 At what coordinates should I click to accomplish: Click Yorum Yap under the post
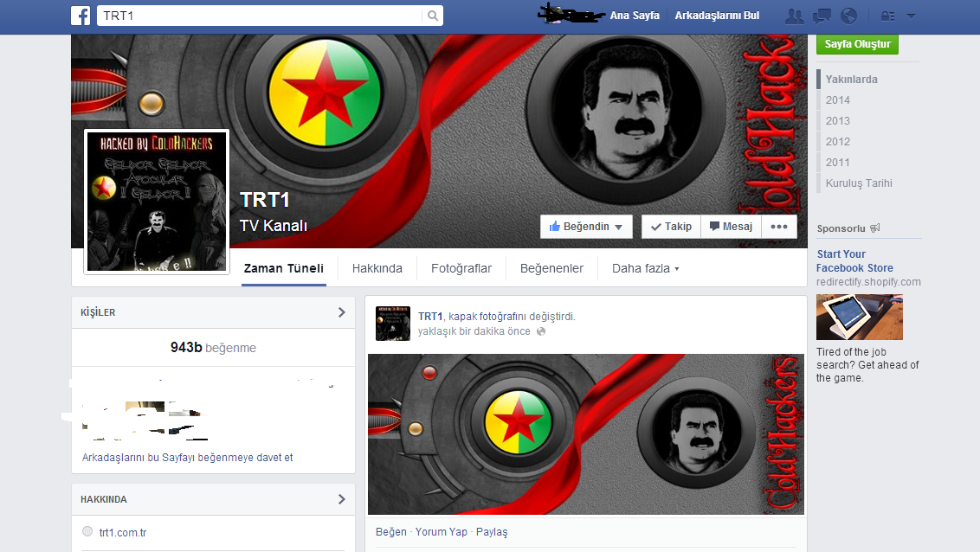pyautogui.click(x=442, y=532)
